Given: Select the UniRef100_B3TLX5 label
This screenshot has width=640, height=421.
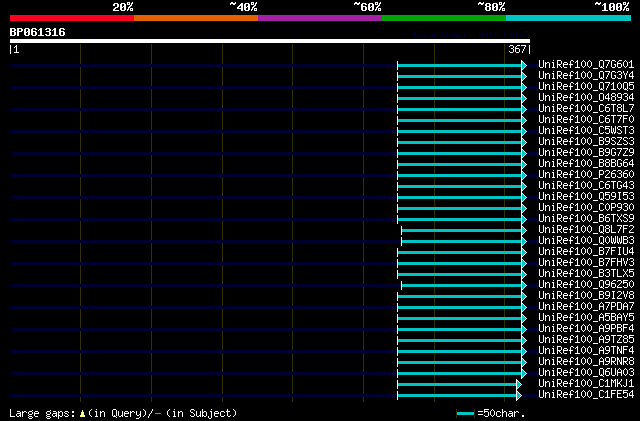Looking at the screenshot, I should coord(586,274).
